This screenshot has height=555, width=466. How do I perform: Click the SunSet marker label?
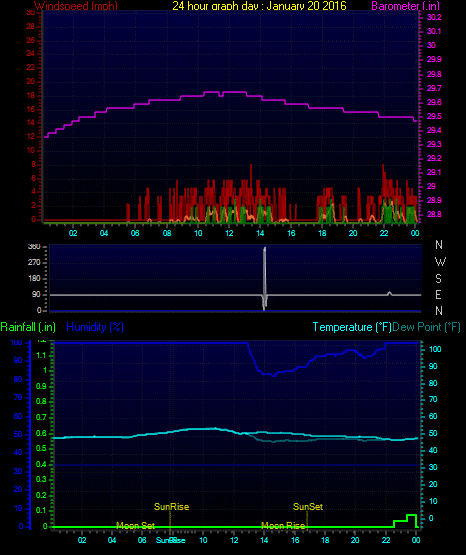308,507
